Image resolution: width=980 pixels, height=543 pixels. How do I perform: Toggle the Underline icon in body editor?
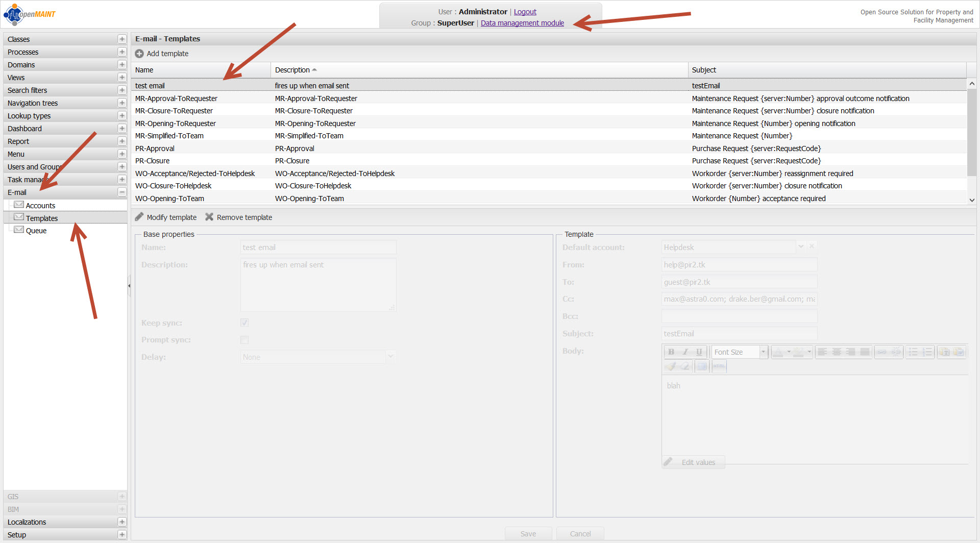[699, 352]
